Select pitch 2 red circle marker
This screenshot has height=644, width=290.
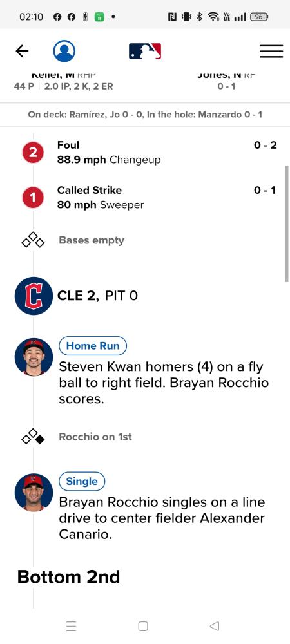pyautogui.click(x=33, y=153)
